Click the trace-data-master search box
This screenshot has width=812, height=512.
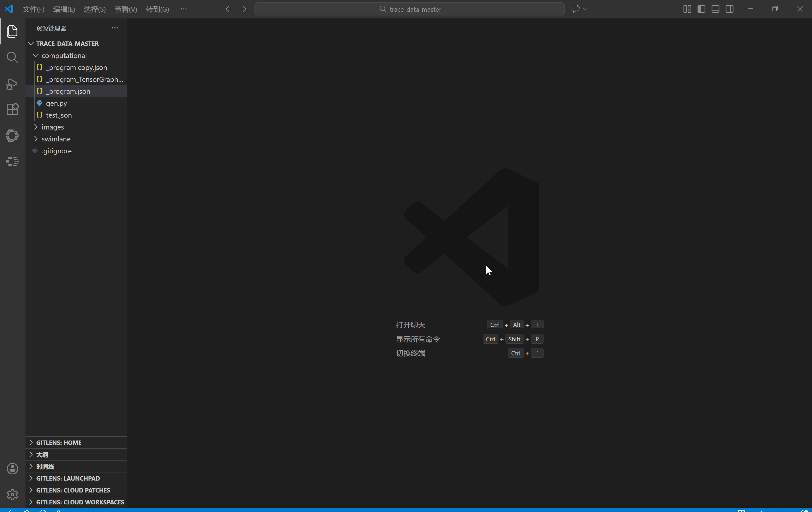click(409, 9)
